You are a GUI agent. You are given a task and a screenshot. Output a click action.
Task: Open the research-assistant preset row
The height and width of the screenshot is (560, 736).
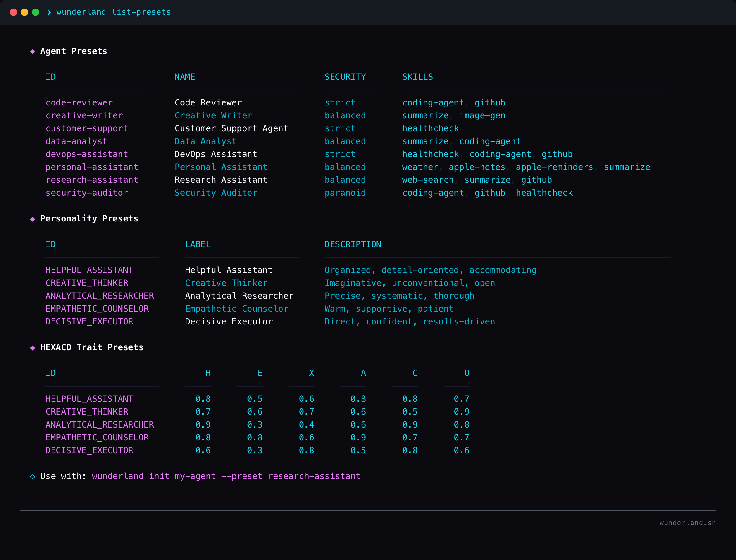(x=92, y=180)
